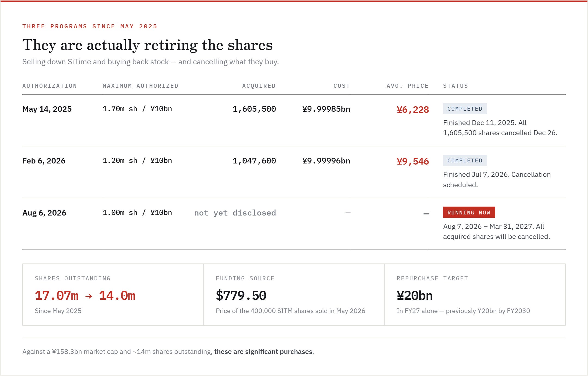Viewport: 588px width, 376px height.
Task: Click the cost value '¥9.99985bn'
Action: tap(326, 109)
